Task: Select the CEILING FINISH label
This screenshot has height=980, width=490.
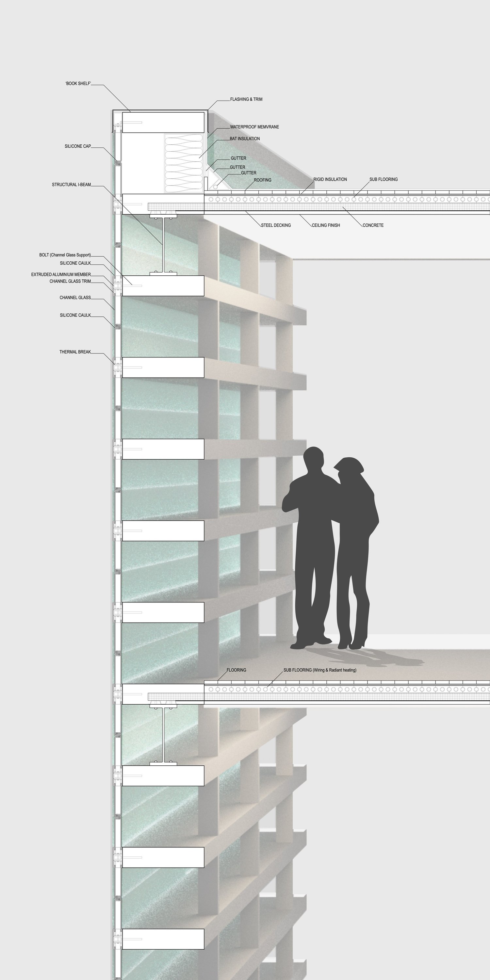Action: point(326,226)
